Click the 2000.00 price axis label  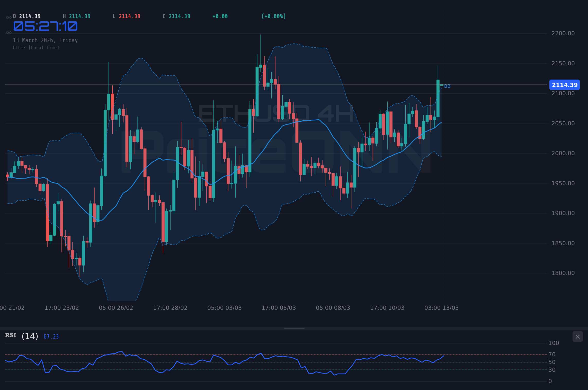tap(563, 153)
